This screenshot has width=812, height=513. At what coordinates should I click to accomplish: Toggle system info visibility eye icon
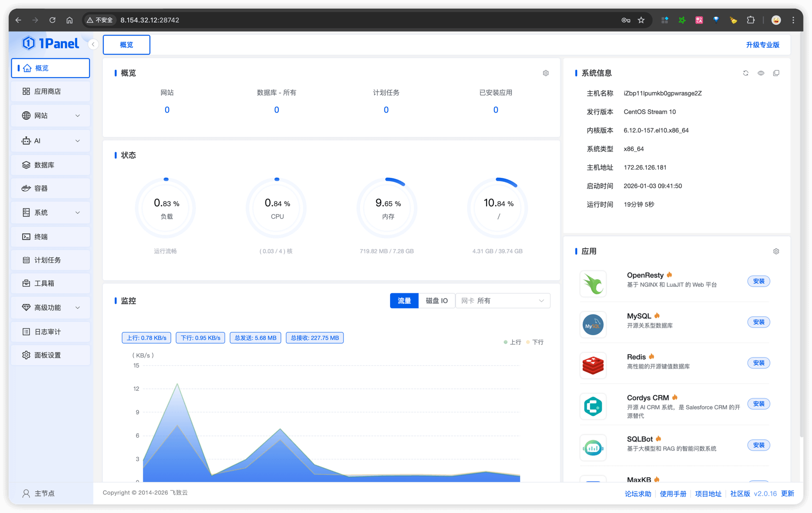tap(761, 73)
